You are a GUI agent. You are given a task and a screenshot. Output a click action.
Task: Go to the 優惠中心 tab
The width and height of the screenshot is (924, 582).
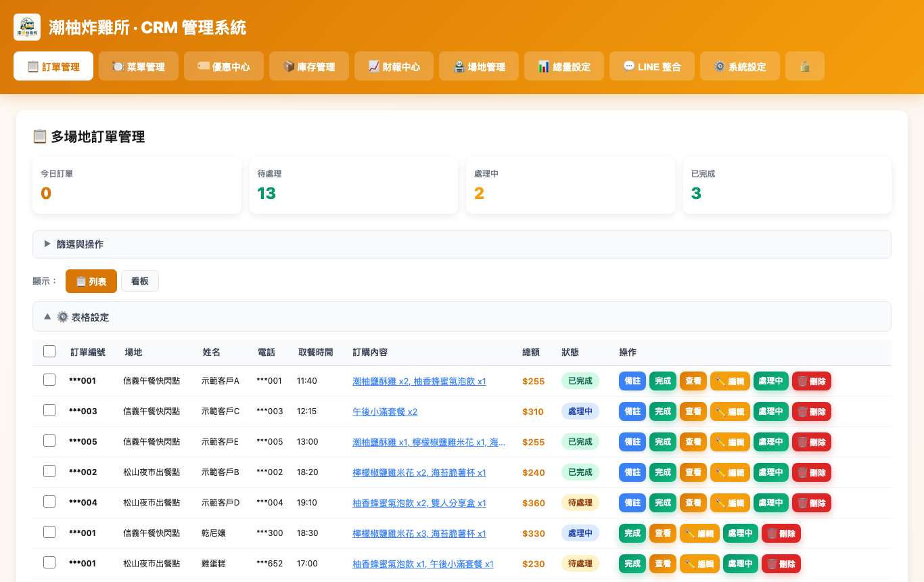[x=224, y=66]
